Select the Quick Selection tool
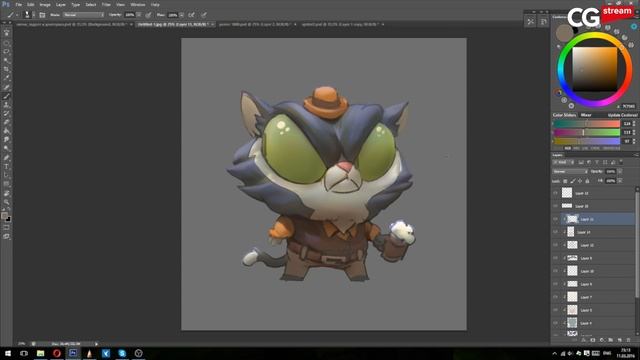 click(x=6, y=60)
